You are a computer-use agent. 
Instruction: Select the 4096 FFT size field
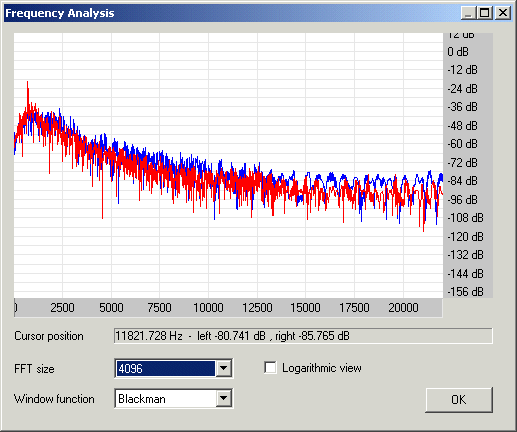tap(165, 368)
